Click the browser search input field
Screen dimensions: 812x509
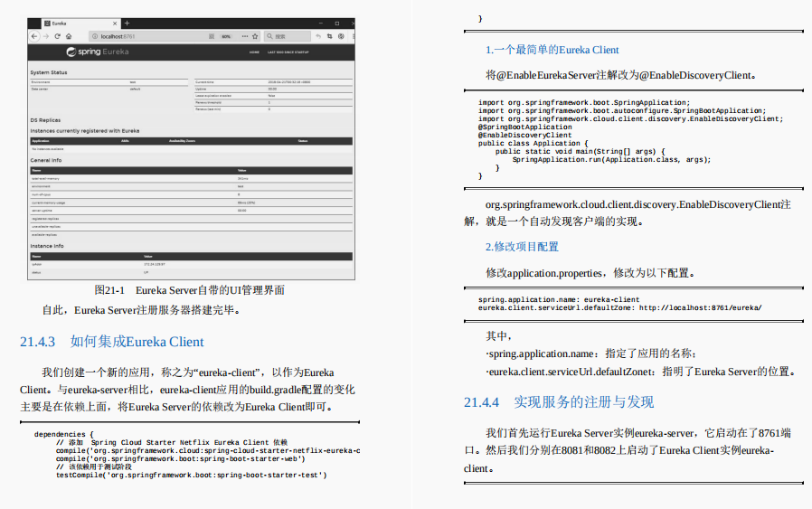[x=288, y=36]
